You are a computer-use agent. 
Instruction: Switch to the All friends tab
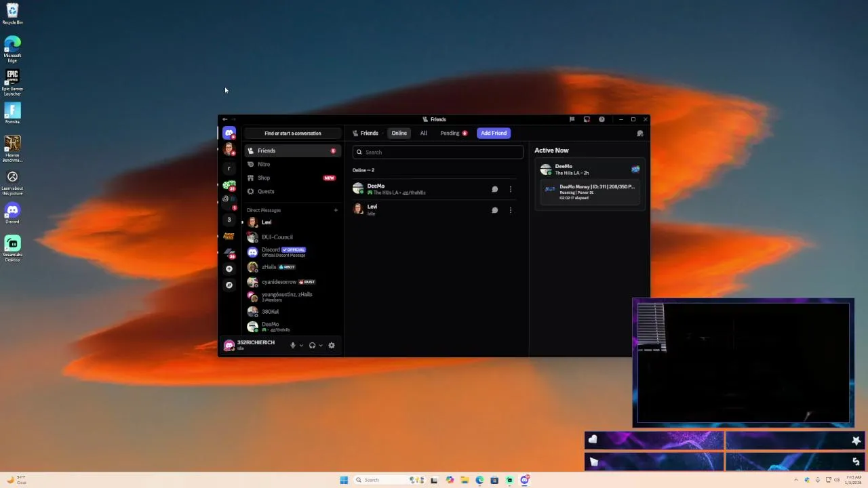pos(424,134)
